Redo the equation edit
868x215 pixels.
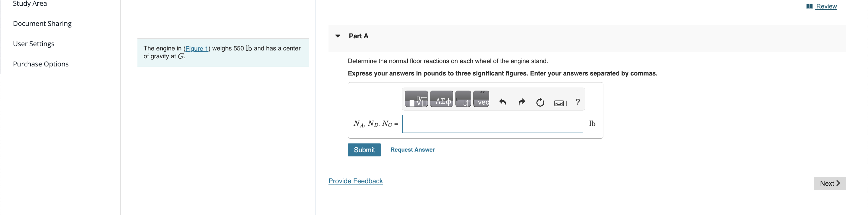click(x=521, y=102)
